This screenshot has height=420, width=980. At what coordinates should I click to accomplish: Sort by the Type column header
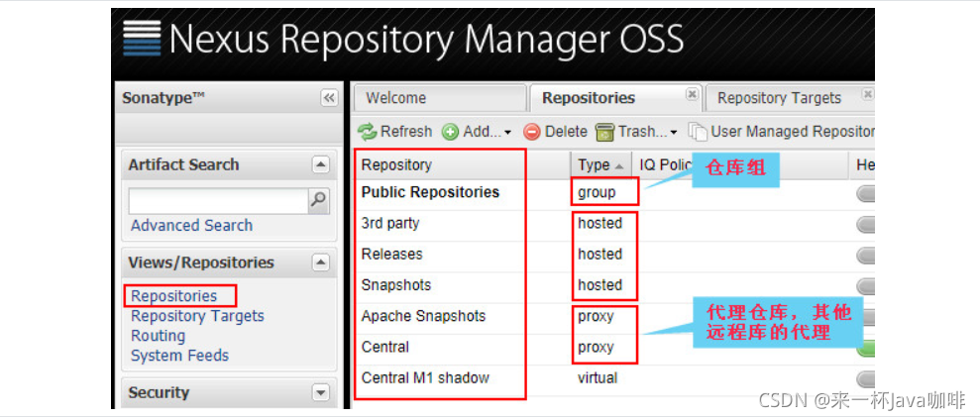[x=600, y=165]
